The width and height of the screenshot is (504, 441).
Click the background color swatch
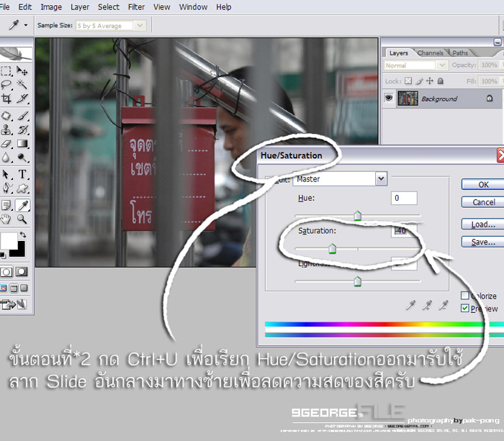[20, 251]
